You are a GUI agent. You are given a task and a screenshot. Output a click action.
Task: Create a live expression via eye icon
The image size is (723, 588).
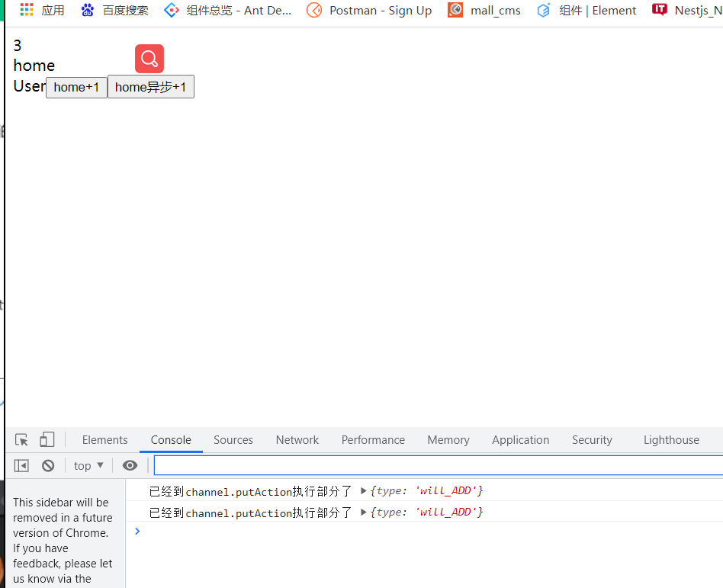pos(130,466)
